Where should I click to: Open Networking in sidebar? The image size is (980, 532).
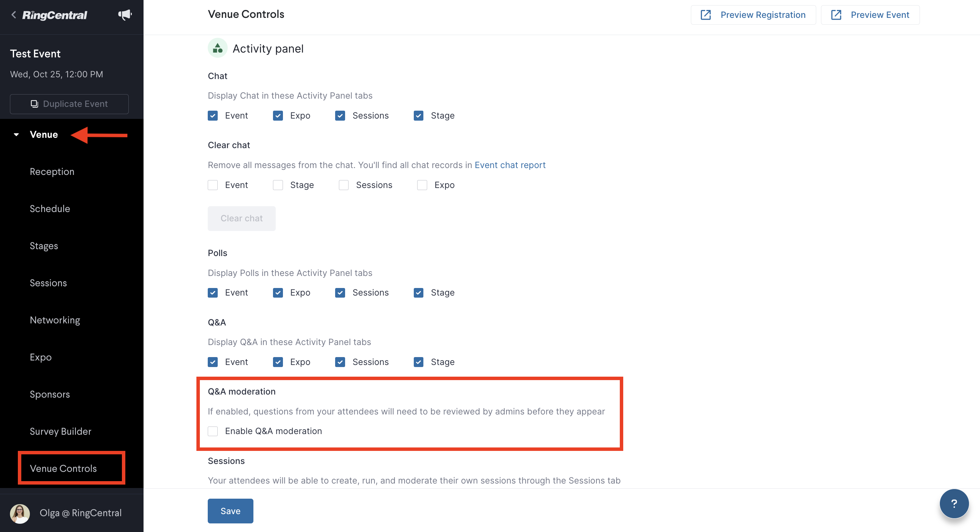55,320
